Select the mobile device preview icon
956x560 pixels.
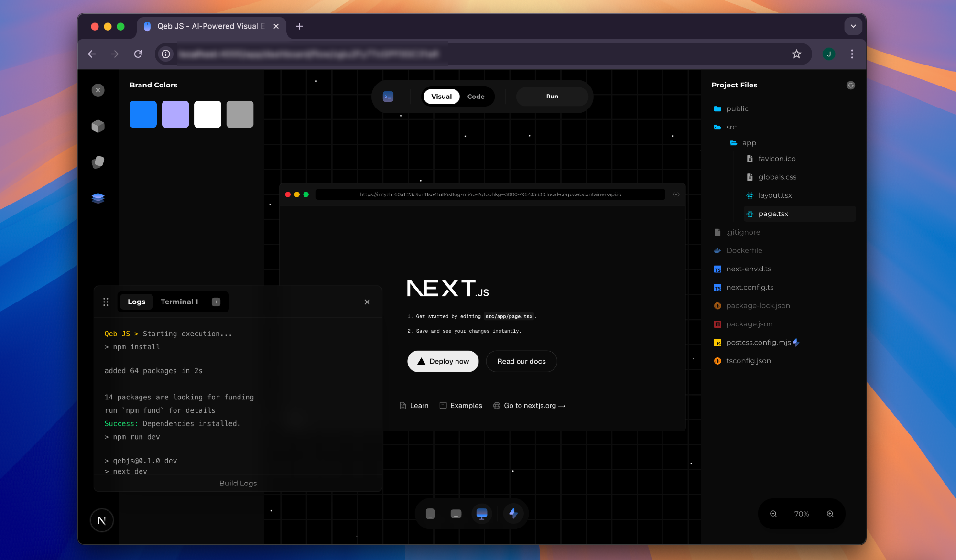(430, 514)
